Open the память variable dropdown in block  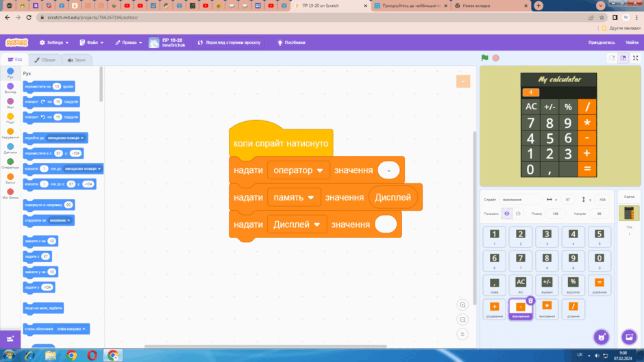point(293,197)
